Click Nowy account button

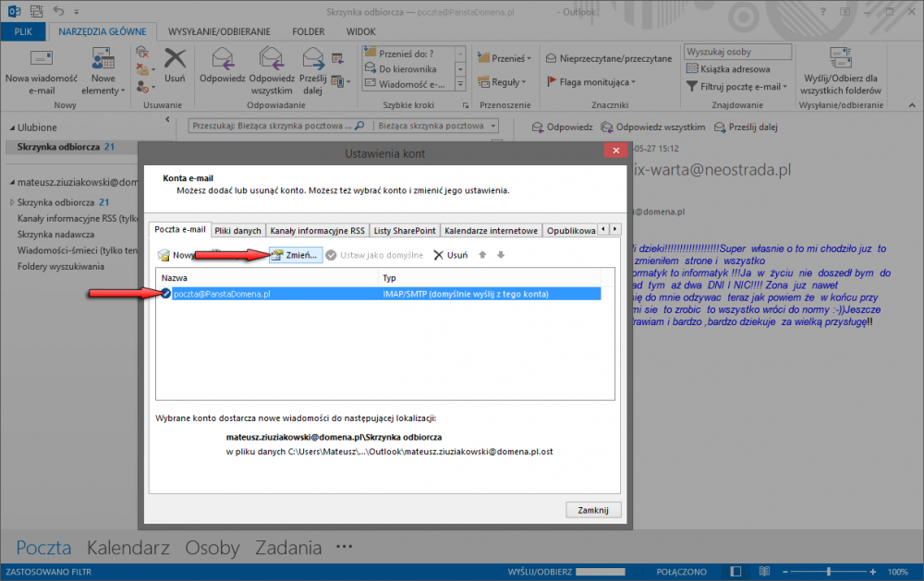pos(176,255)
